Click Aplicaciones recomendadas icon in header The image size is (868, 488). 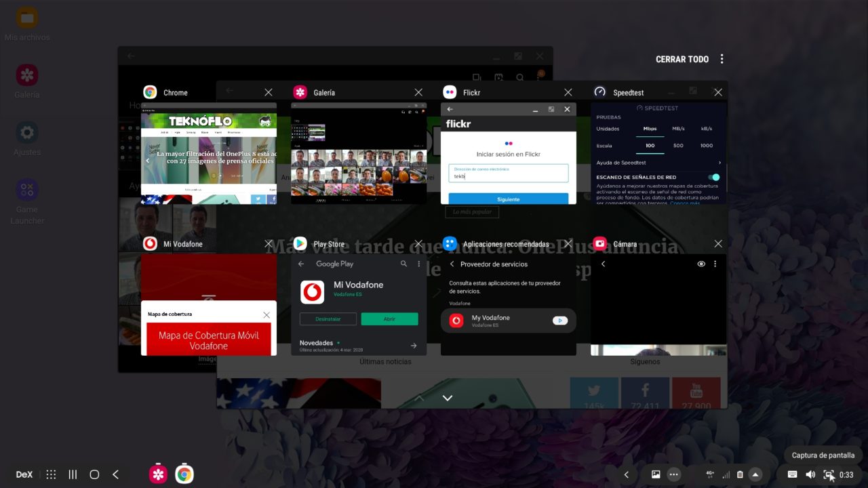point(450,244)
